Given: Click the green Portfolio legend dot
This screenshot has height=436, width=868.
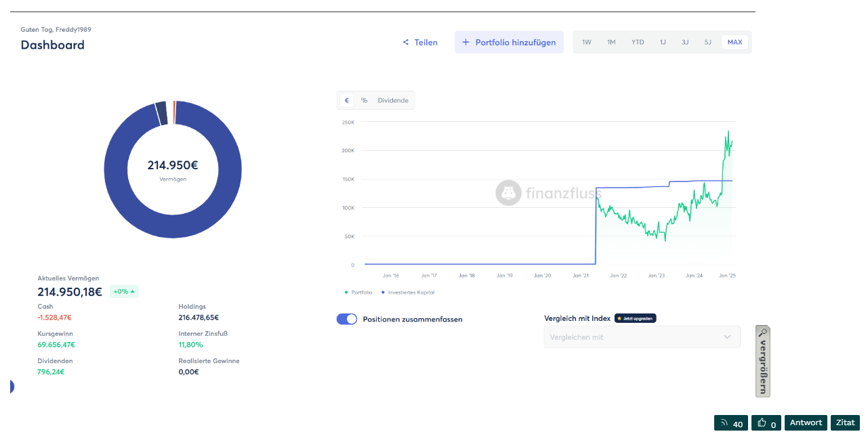Looking at the screenshot, I should [x=346, y=292].
